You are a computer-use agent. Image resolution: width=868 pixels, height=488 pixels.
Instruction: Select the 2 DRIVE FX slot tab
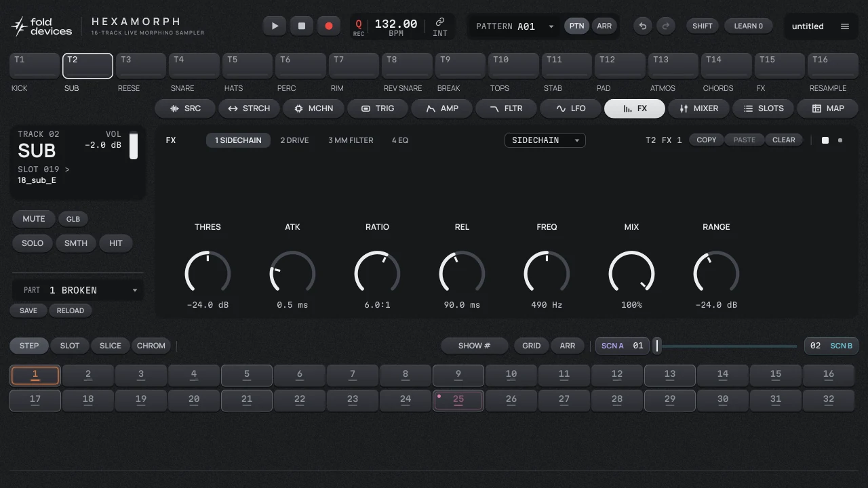(x=294, y=140)
